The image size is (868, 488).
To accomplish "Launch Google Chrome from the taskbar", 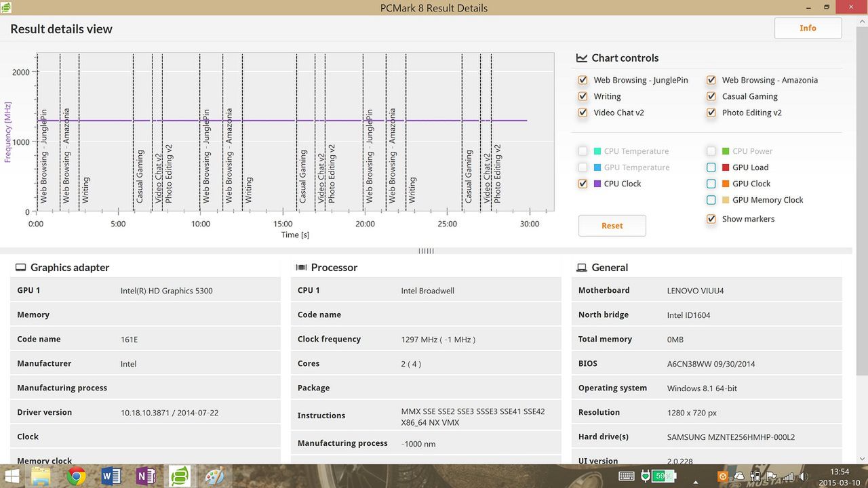I will [76, 476].
